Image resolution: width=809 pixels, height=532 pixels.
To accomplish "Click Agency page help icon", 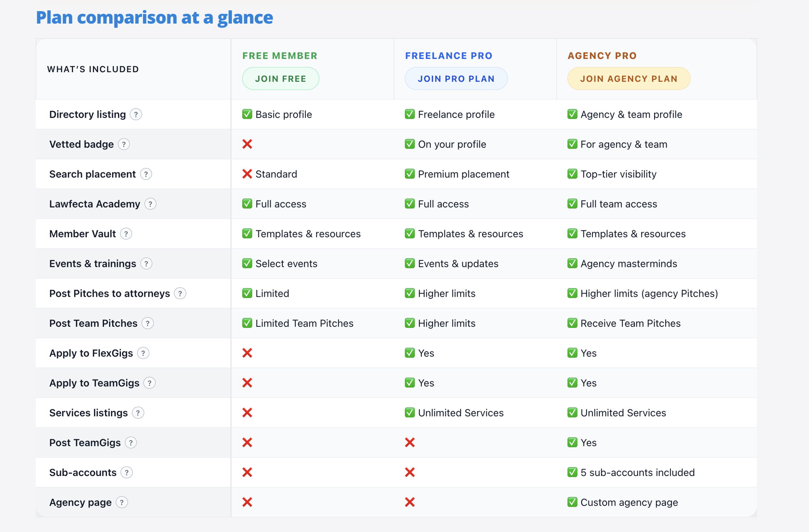I will point(122,502).
